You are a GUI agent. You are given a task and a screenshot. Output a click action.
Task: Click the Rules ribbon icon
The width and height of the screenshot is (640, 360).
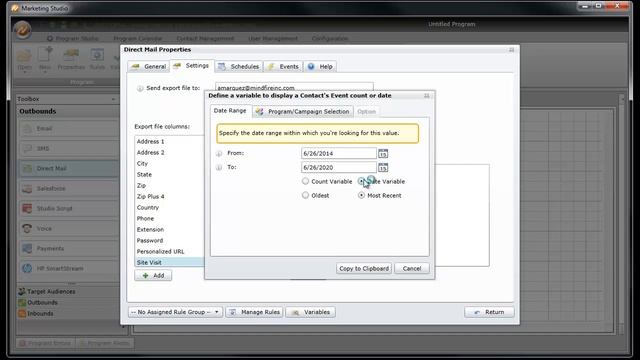tap(97, 60)
